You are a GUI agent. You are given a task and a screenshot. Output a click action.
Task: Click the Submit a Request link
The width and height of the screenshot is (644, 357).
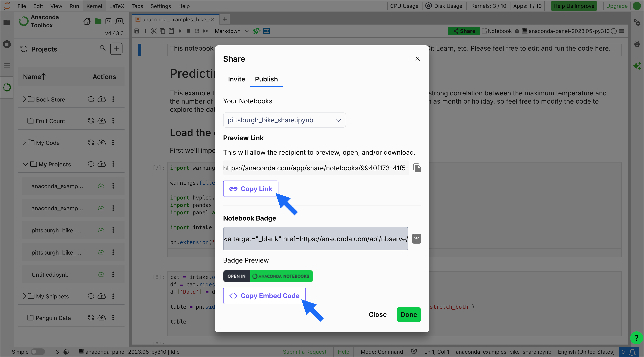pyautogui.click(x=305, y=352)
